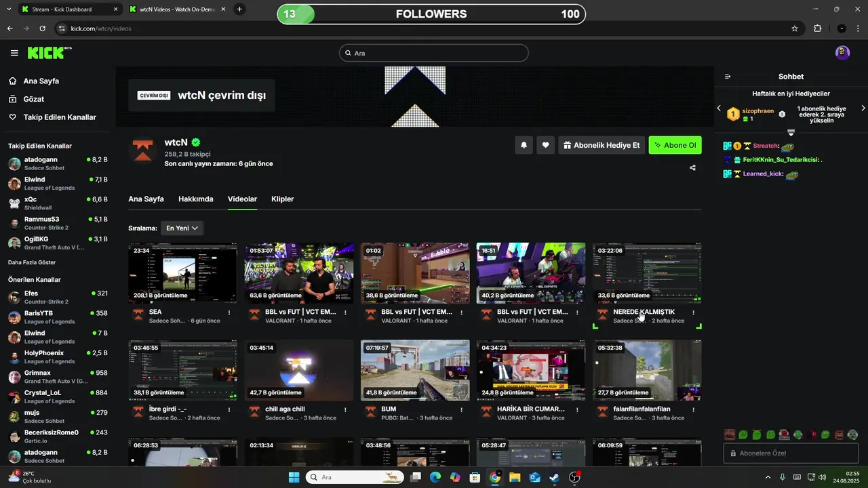The image size is (868, 488).
Task: Click the Windows taskbar search box
Action: 354,477
